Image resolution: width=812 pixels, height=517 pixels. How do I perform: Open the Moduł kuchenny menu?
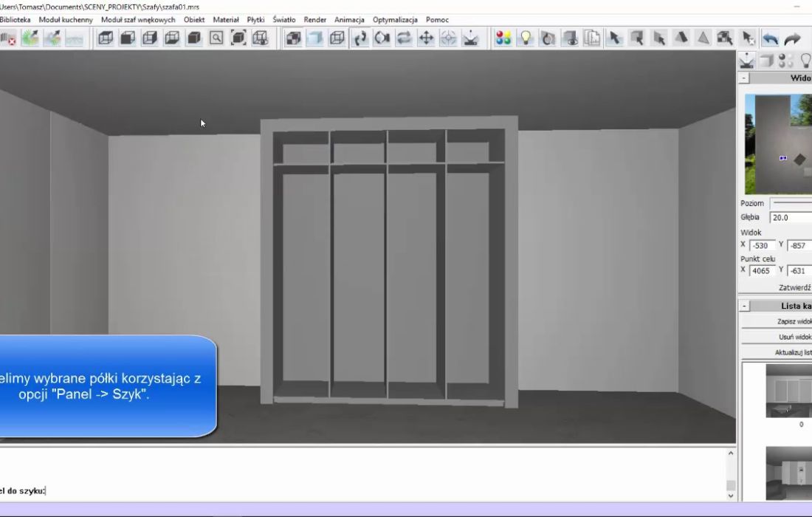click(x=66, y=20)
